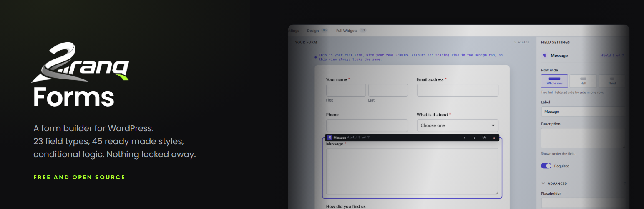Click the 'How wide' label
Image resolution: width=644 pixels, height=209 pixels.
549,70
